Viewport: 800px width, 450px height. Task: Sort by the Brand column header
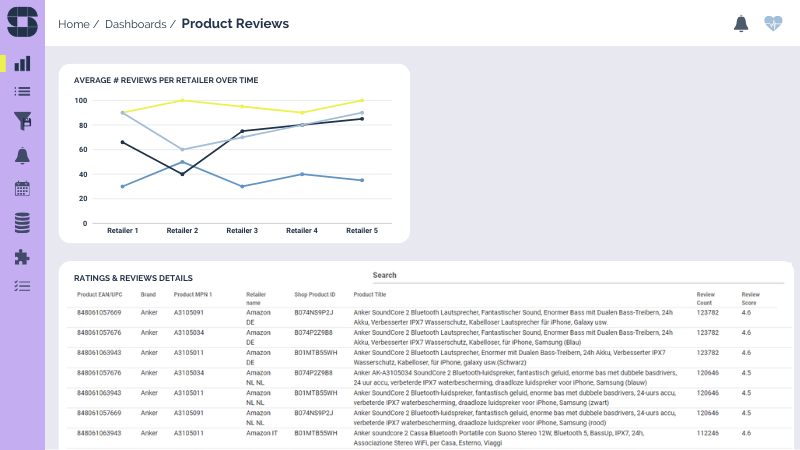coord(149,295)
